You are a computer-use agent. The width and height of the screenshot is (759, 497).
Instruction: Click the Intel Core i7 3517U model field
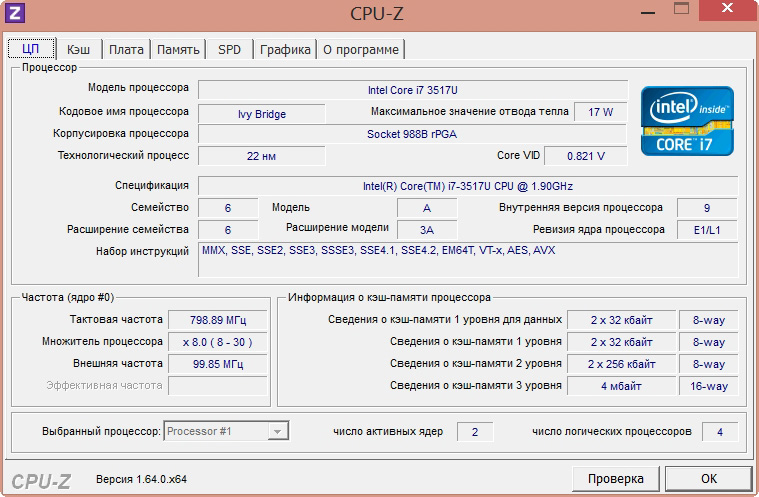pyautogui.click(x=412, y=90)
